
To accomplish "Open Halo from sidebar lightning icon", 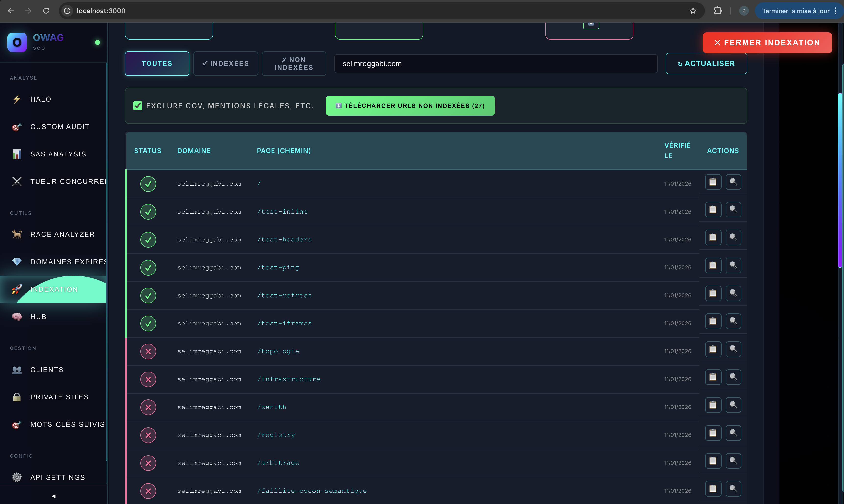I will [x=17, y=99].
